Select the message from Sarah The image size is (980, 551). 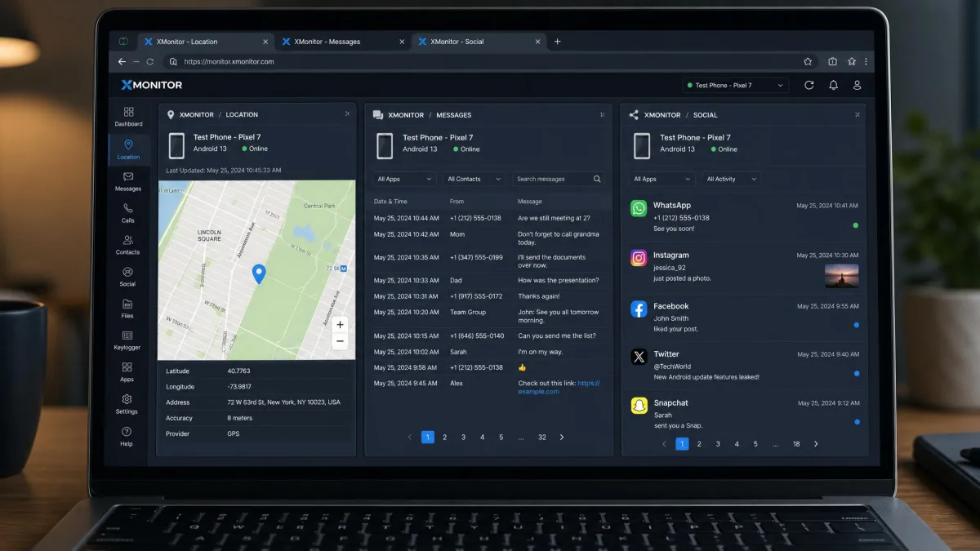(488, 352)
